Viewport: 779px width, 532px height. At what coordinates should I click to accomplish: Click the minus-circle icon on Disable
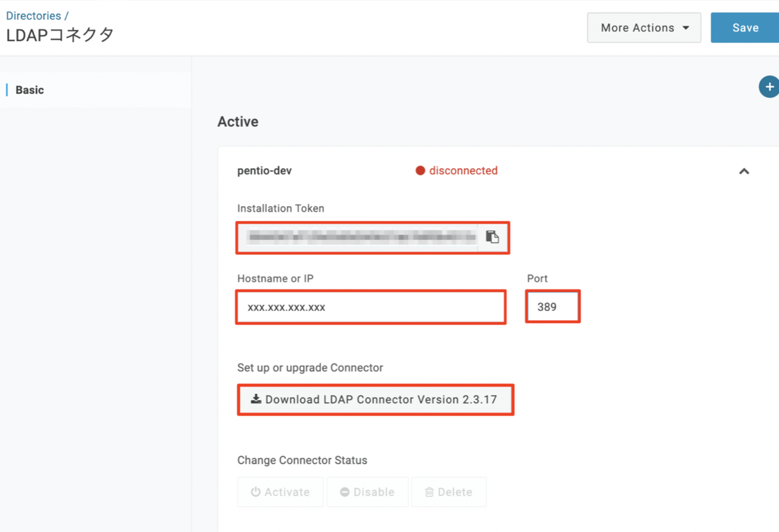(x=345, y=492)
